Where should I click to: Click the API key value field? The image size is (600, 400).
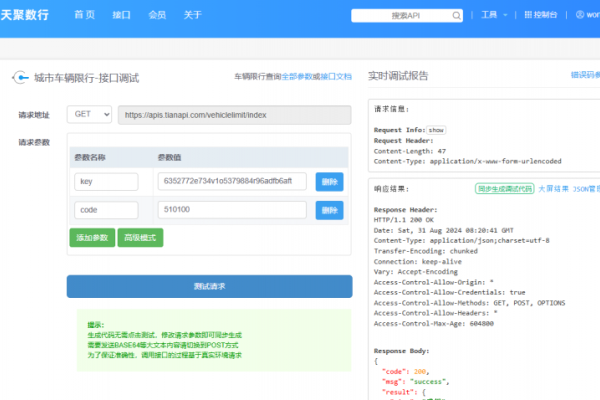click(x=232, y=181)
